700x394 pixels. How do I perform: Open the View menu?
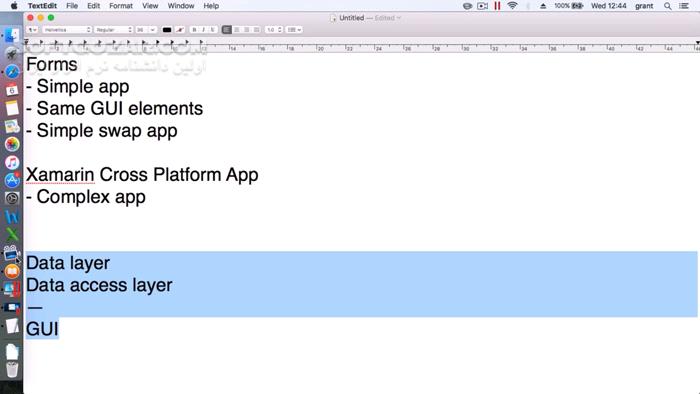pos(150,6)
